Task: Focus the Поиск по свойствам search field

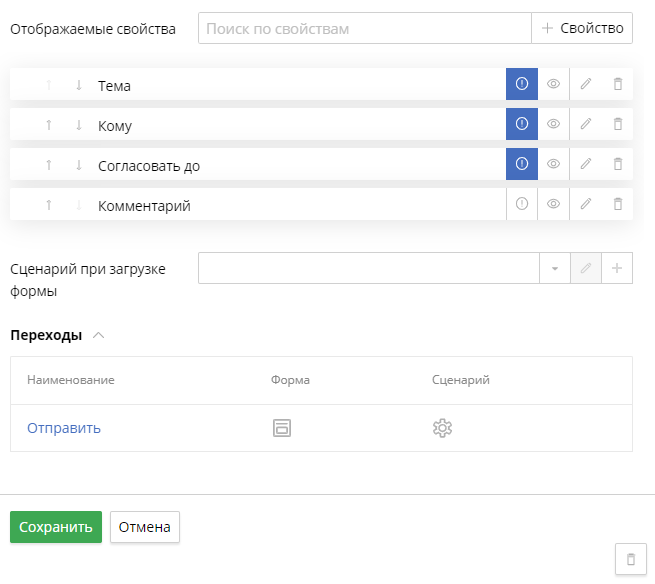Action: [x=364, y=29]
